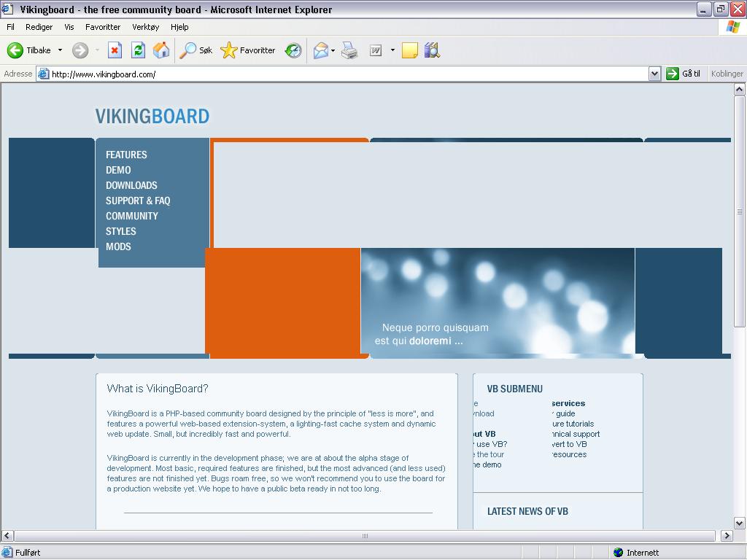
Task: Click the 'resources' submenu link
Action: pos(569,454)
